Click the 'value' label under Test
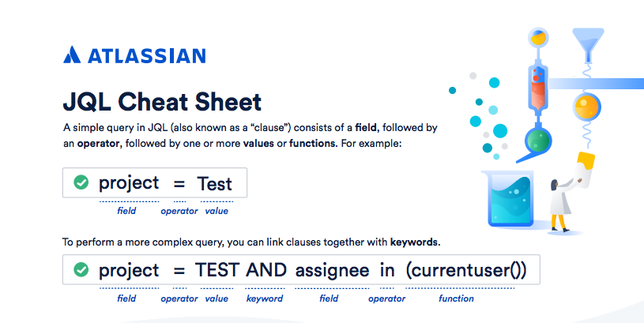Screen dimensions: 644x323 click(x=217, y=211)
